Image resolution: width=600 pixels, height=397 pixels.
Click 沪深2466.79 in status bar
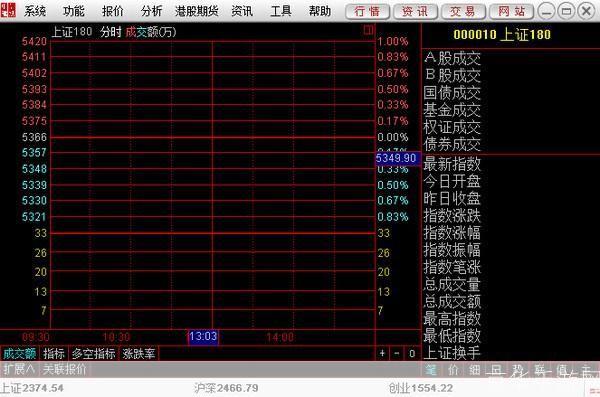click(x=226, y=388)
